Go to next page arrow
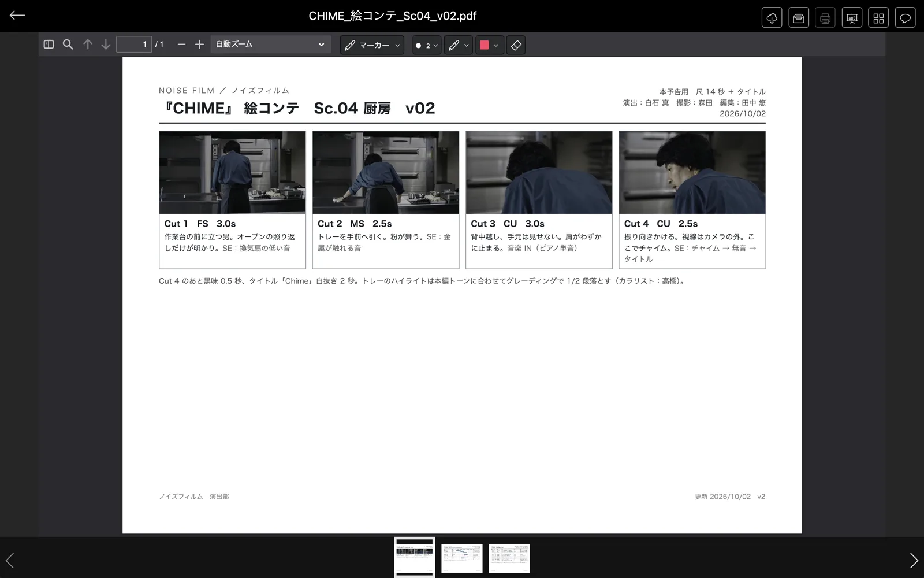The height and width of the screenshot is (578, 924). (x=106, y=45)
